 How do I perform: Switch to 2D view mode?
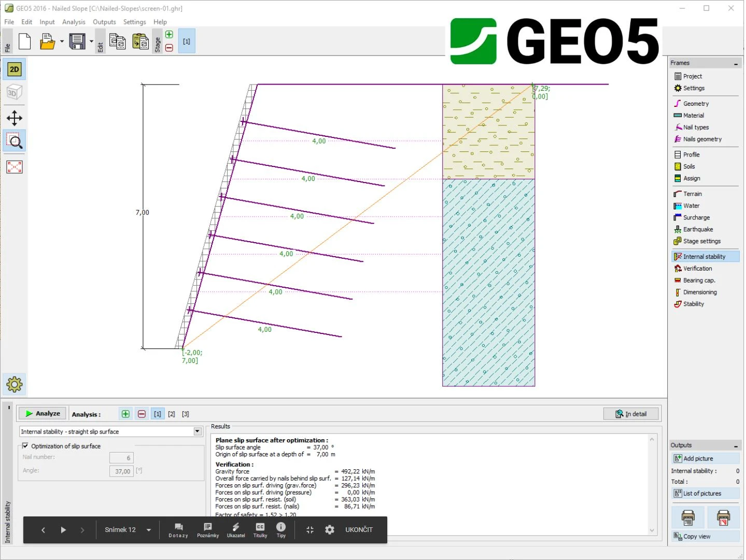click(15, 69)
